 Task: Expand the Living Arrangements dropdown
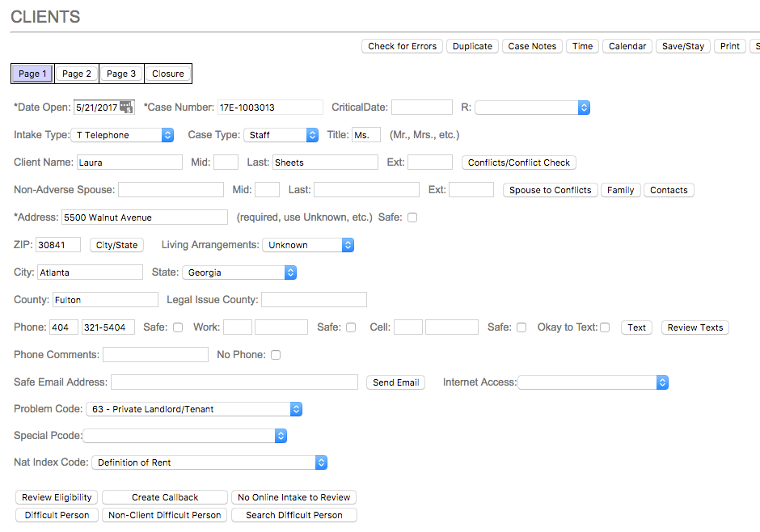(x=308, y=245)
